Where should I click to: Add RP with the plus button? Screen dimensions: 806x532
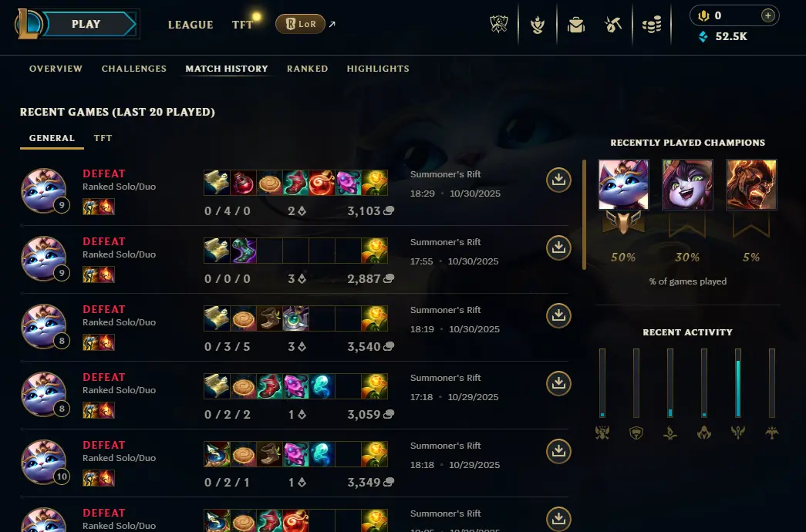pyautogui.click(x=767, y=15)
